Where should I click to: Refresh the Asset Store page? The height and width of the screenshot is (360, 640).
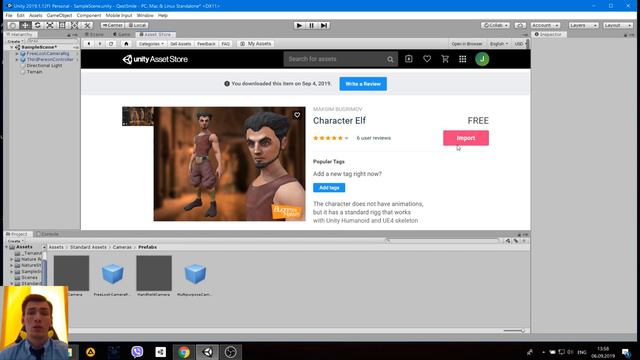(x=111, y=44)
